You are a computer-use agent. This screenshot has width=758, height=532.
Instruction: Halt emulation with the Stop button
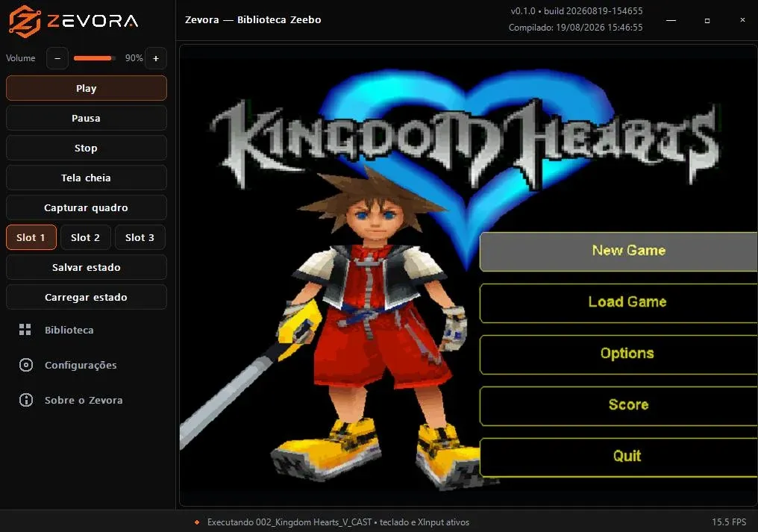click(86, 148)
